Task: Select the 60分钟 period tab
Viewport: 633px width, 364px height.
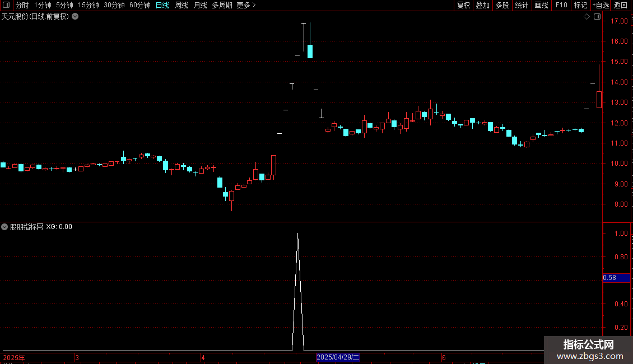Action: tap(139, 5)
